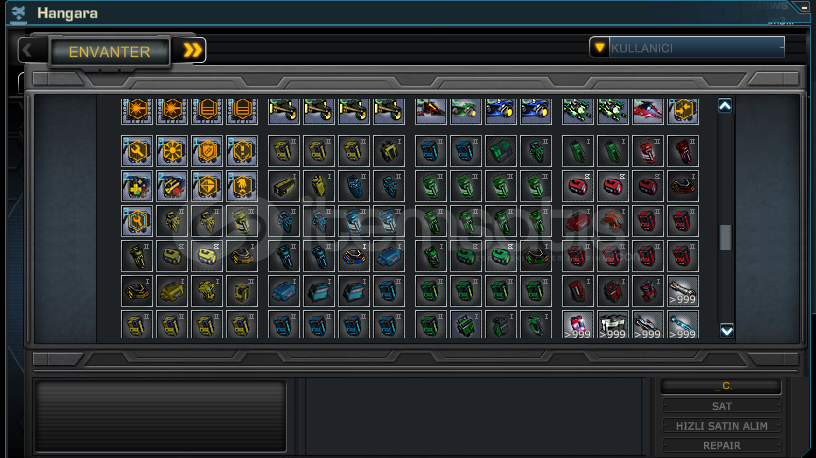Screen dimensions: 816x458
Task: Select the red spaceship item in top row
Action: 648,111
